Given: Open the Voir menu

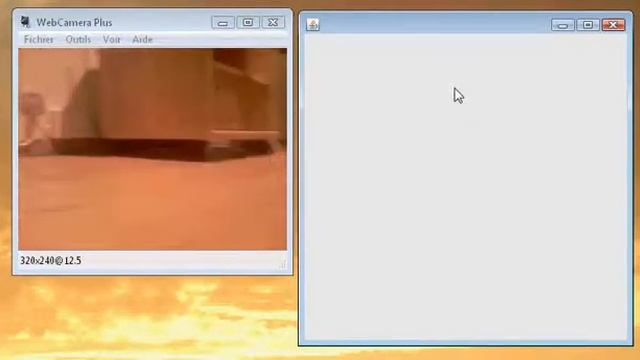Looking at the screenshot, I should click(111, 40).
